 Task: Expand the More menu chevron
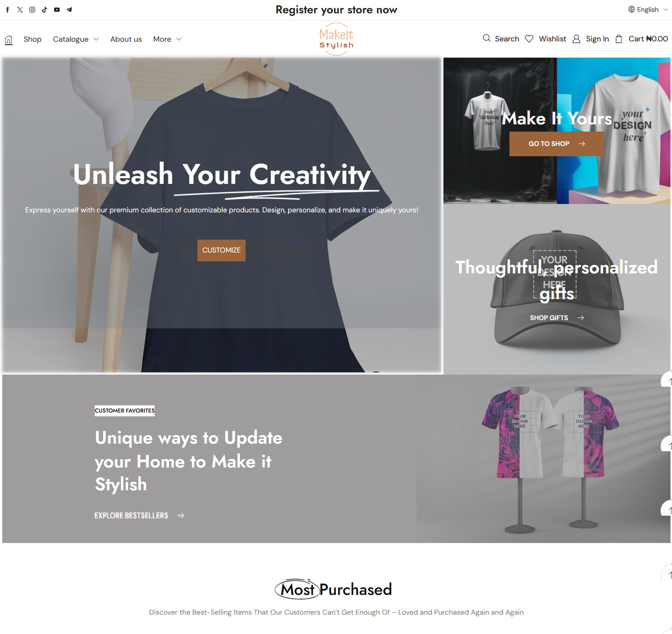179,39
